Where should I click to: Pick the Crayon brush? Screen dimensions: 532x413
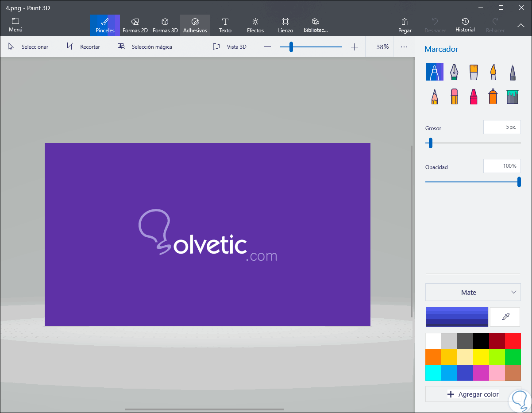coord(474,96)
